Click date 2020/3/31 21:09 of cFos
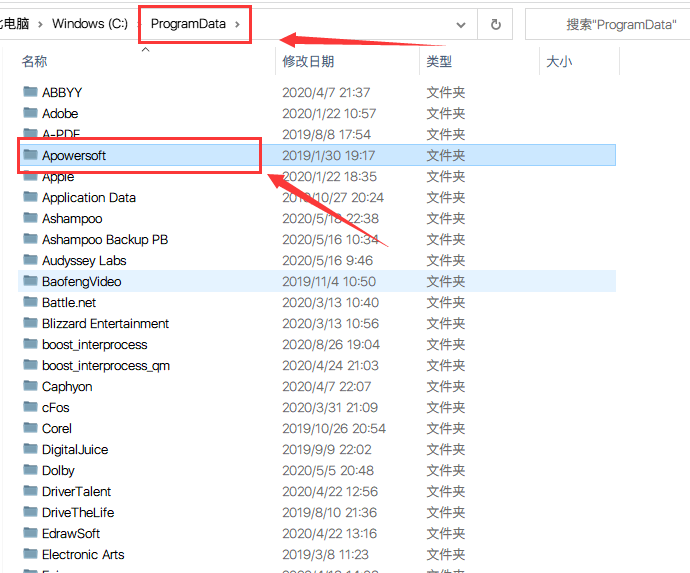 click(x=330, y=408)
